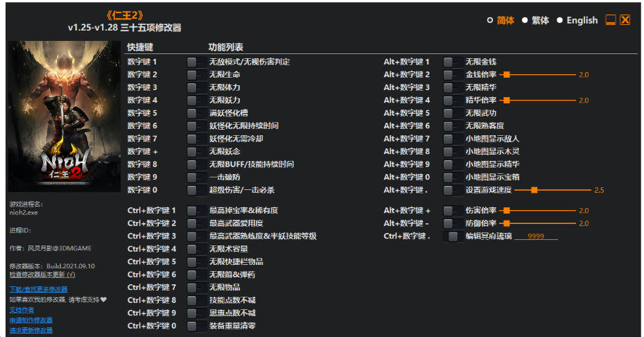
Task: Enable 装备重量清零 toggle
Action: tap(196, 326)
